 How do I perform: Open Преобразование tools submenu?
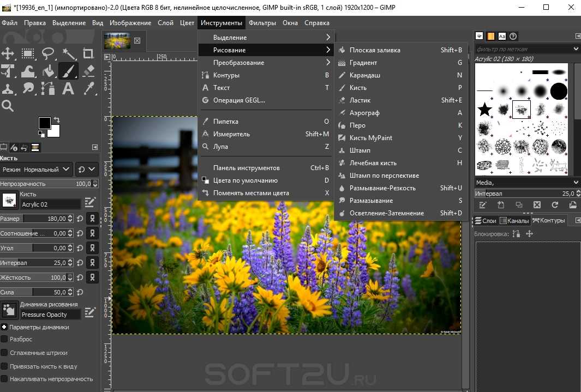point(266,63)
